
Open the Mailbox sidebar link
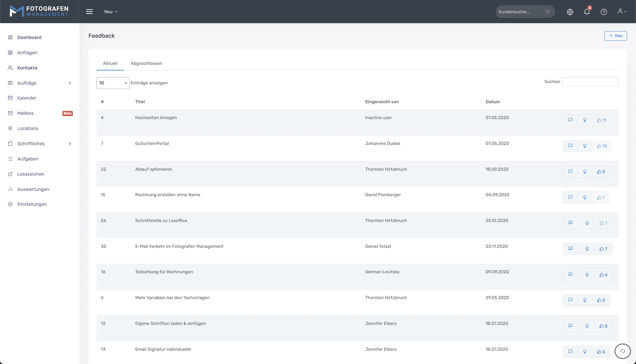[26, 113]
